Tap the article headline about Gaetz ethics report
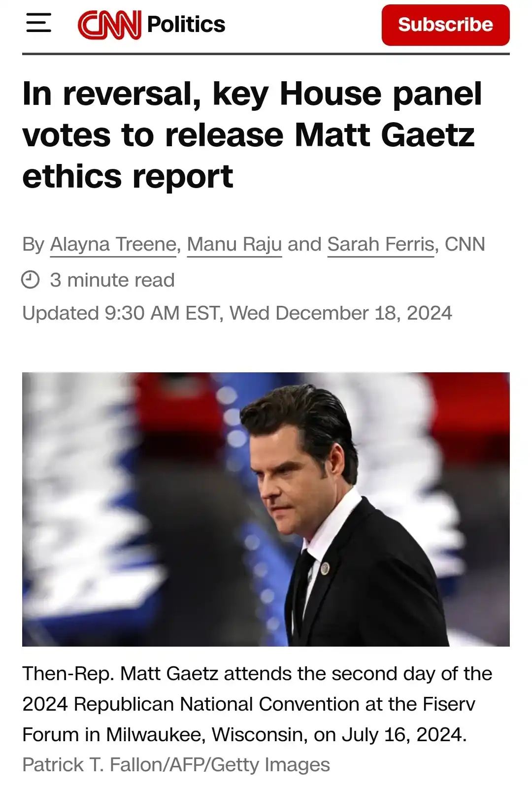Screen dimensions: 532x786 pos(252,135)
